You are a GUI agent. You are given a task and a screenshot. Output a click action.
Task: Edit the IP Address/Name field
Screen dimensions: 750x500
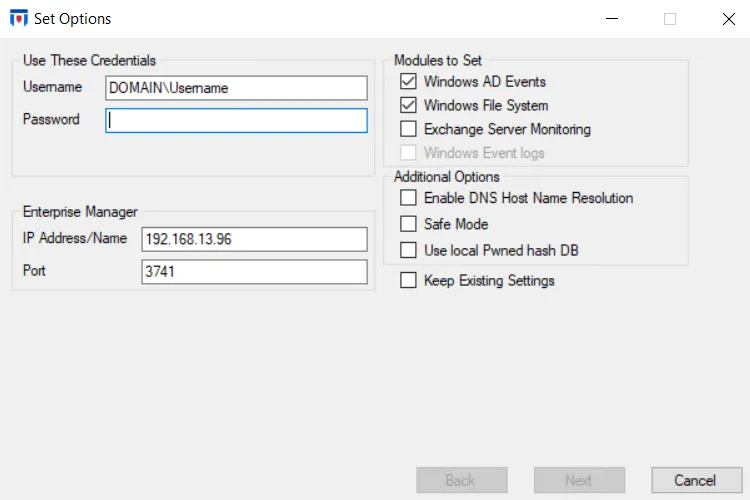pyautogui.click(x=254, y=239)
